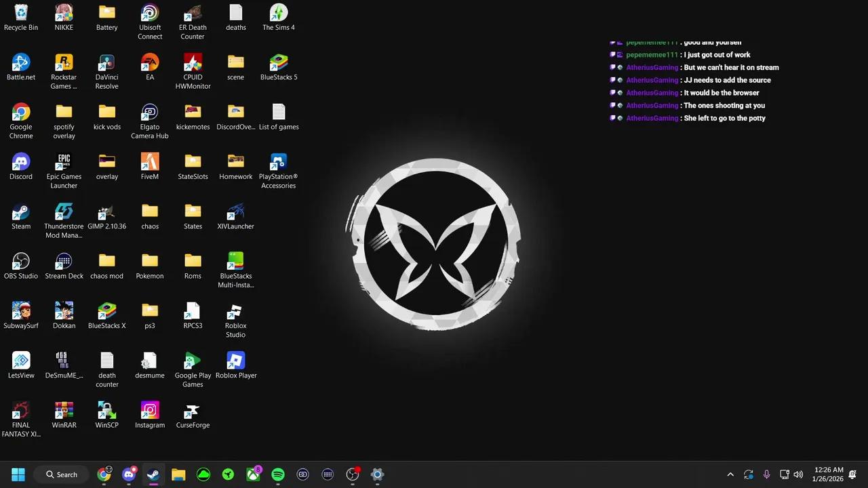Click the taskbar Search box
The image size is (868, 488).
[62, 474]
